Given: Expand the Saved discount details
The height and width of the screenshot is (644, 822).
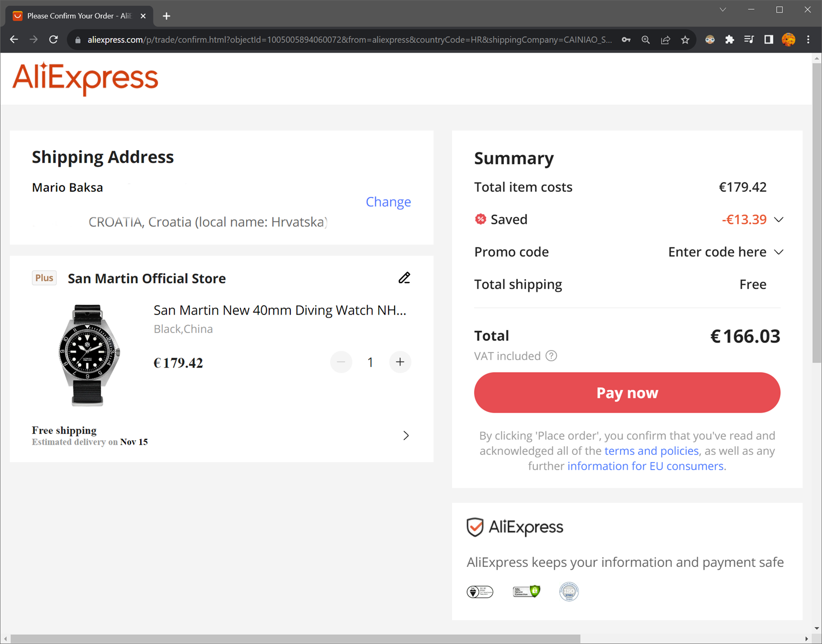Looking at the screenshot, I should click(x=779, y=219).
